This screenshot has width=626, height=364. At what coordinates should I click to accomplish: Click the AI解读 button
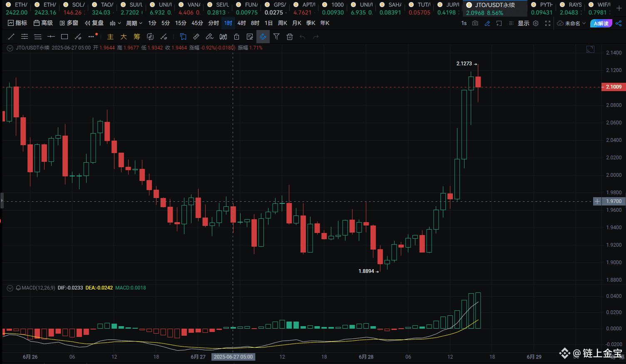pos(601,23)
